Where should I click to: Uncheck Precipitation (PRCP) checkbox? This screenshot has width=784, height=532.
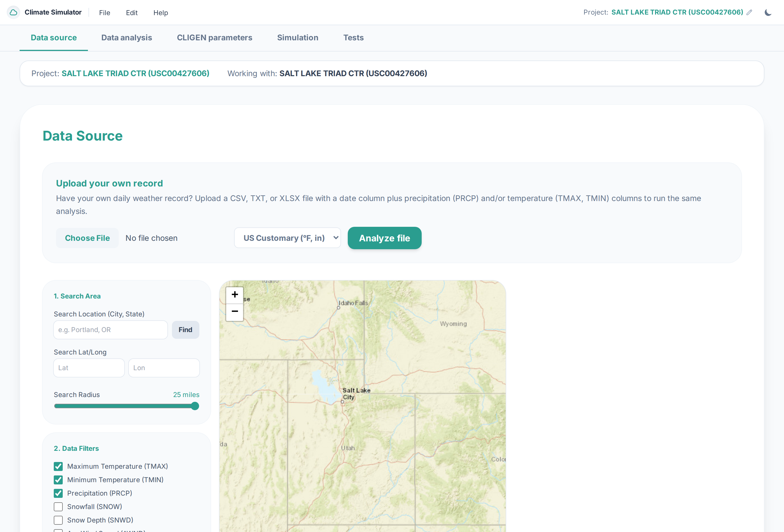[58, 494]
